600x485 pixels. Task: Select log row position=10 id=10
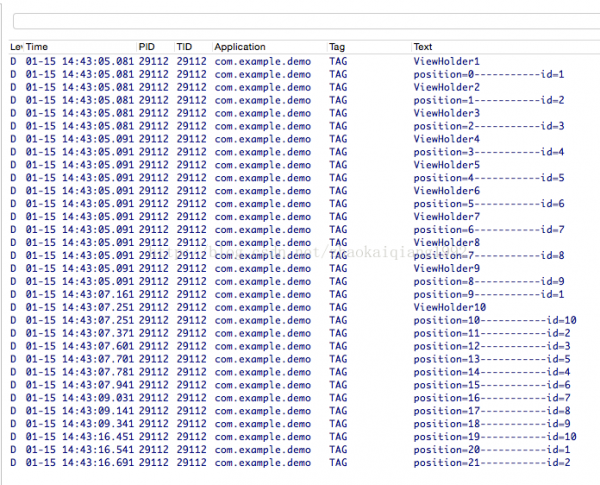click(x=304, y=320)
